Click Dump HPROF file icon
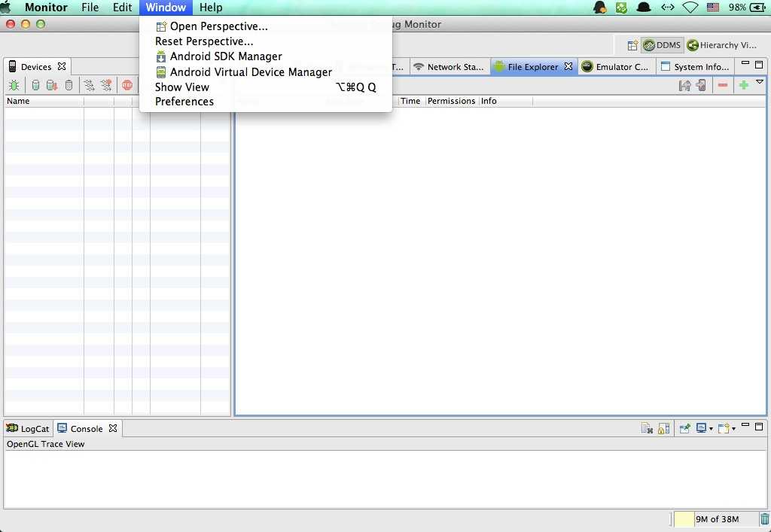This screenshot has width=771, height=532. [x=52, y=86]
